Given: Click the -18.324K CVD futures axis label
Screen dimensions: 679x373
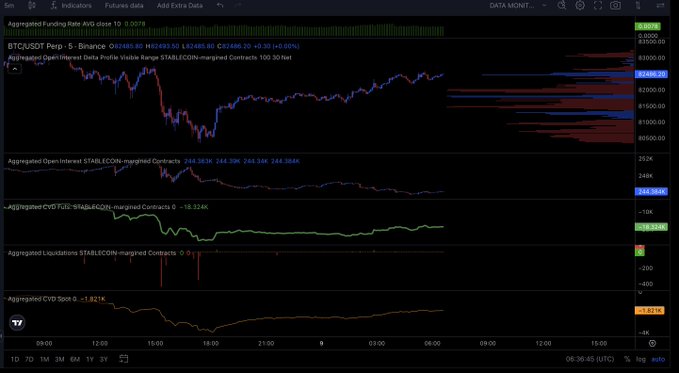Looking at the screenshot, I should (651, 227).
